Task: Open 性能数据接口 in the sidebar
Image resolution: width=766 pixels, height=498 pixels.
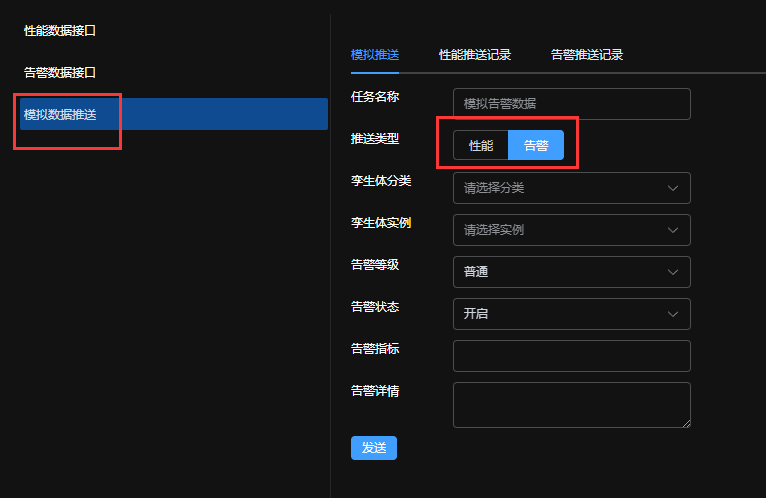Action: tap(60, 31)
